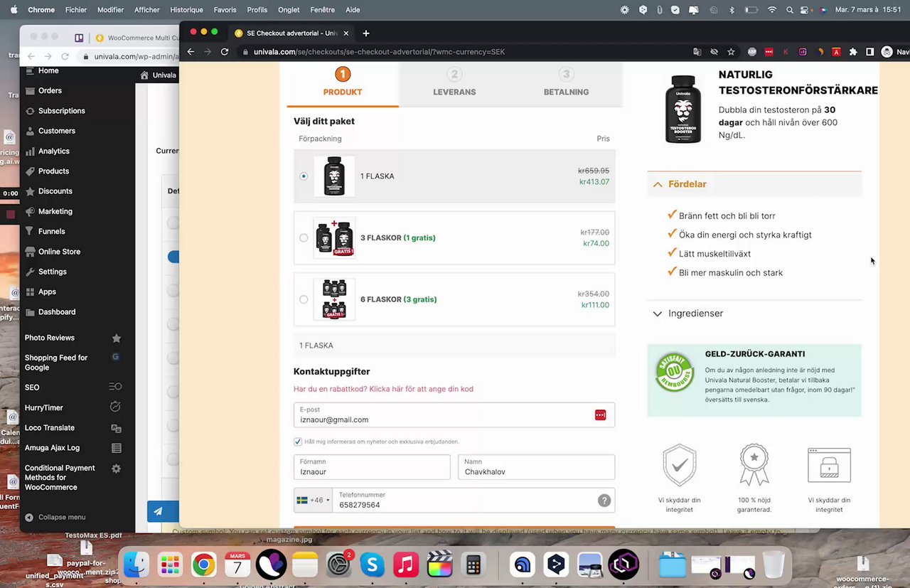
Task: Open the Orders menu in WordPress sidebar
Action: 50,90
